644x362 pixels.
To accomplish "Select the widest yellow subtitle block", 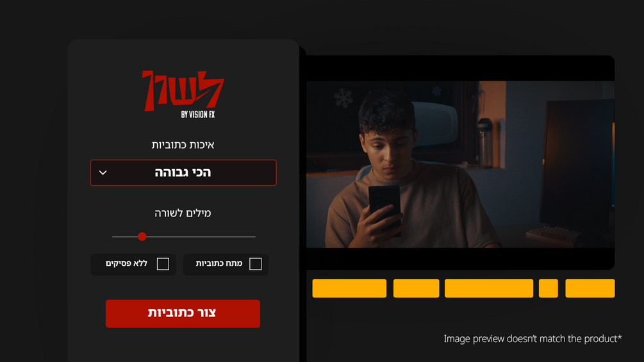I will pos(489,288).
